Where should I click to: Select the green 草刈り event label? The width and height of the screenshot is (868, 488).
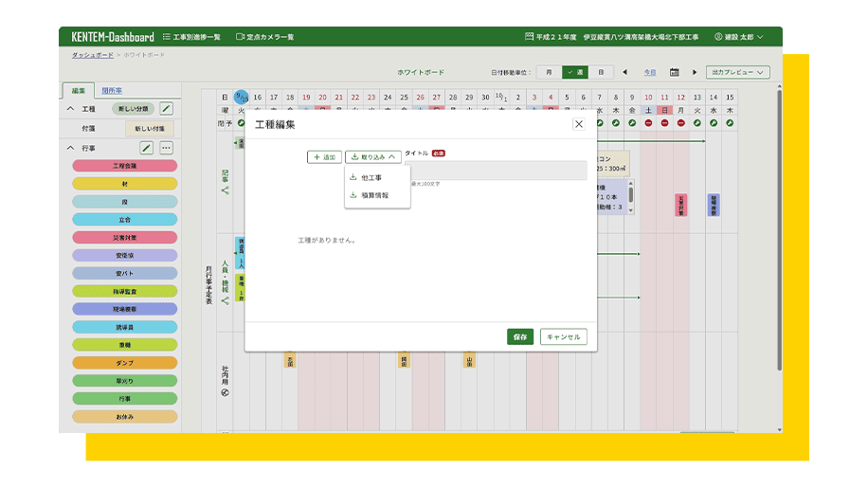coord(124,381)
